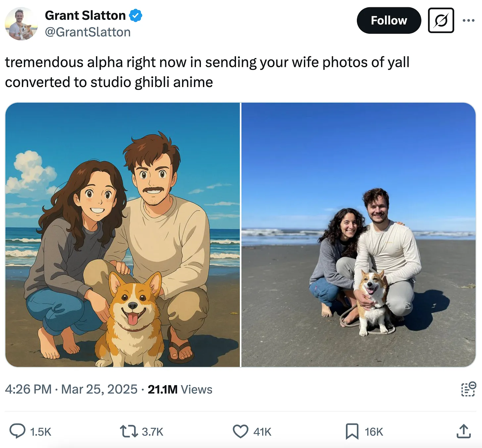Image resolution: width=482 pixels, height=448 pixels.
Task: Click the blue verified checkmark badge
Action: pos(136,16)
